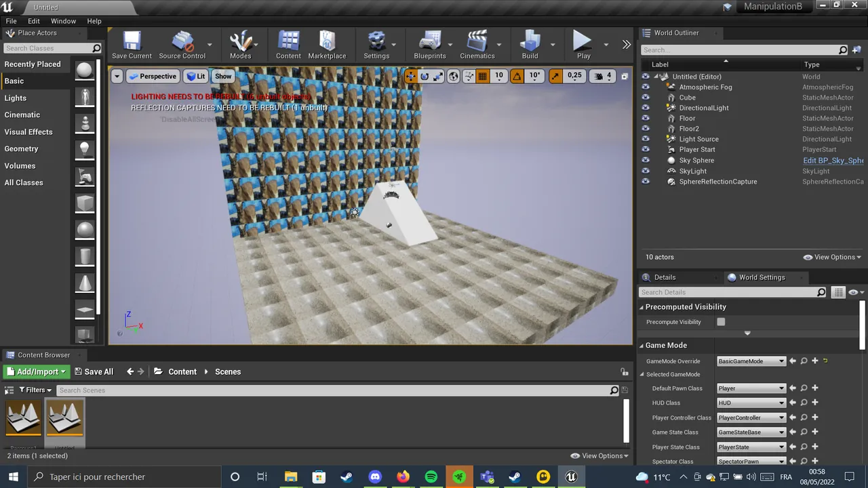Click Save All in Content Browser
This screenshot has height=488, width=868.
(x=94, y=371)
